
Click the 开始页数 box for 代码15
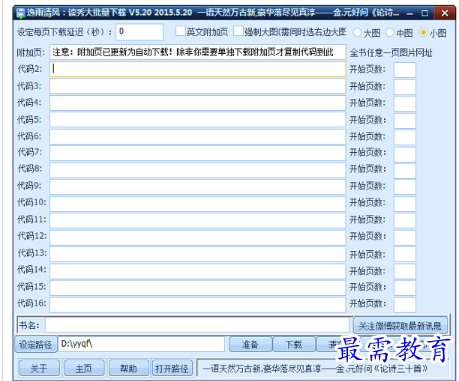pyautogui.click(x=405, y=288)
